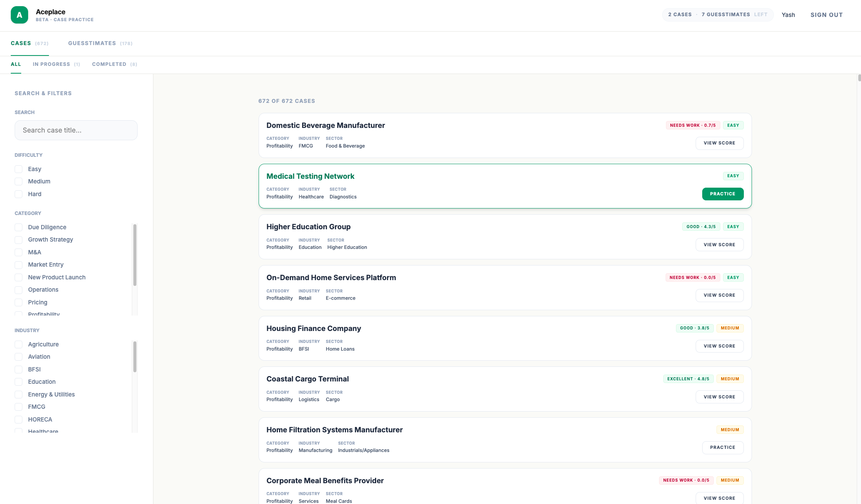Screen dimensions: 861x504
Task: Click the Excellent 4.8/5 score badge
Action: pyautogui.click(x=688, y=379)
